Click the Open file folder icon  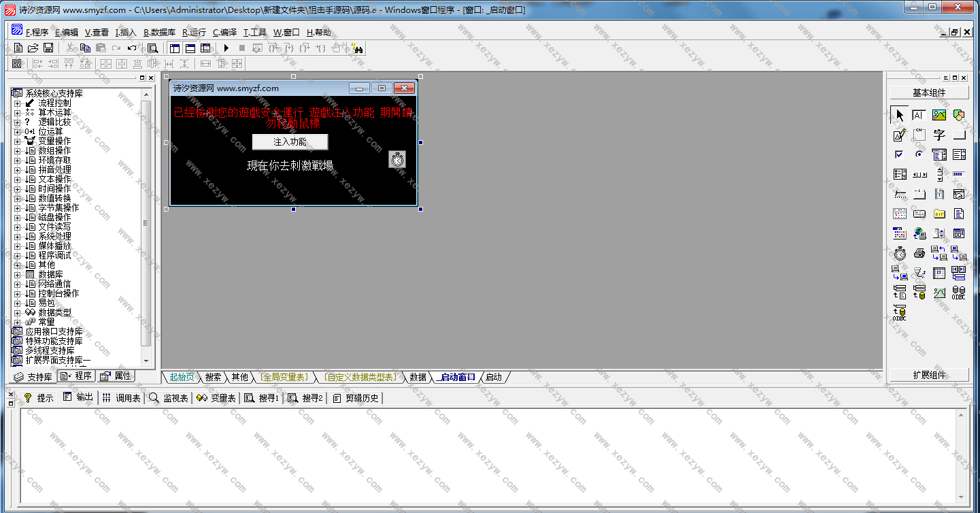(x=33, y=48)
